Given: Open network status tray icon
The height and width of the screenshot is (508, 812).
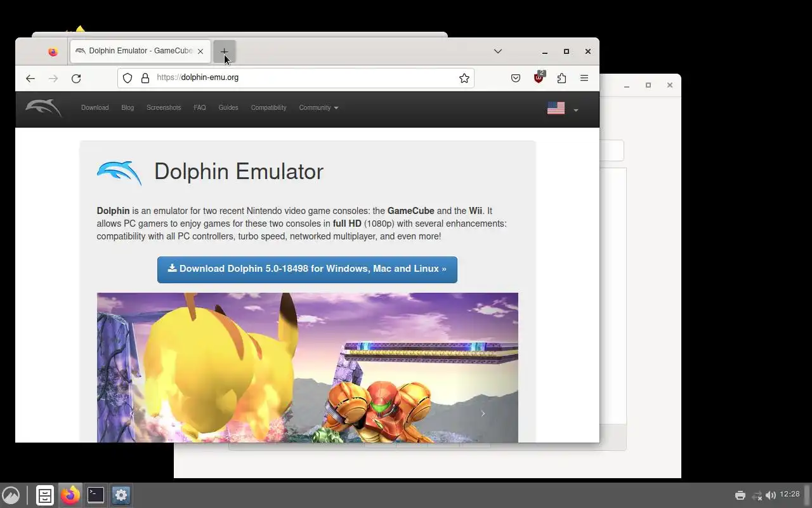Looking at the screenshot, I should tap(756, 495).
